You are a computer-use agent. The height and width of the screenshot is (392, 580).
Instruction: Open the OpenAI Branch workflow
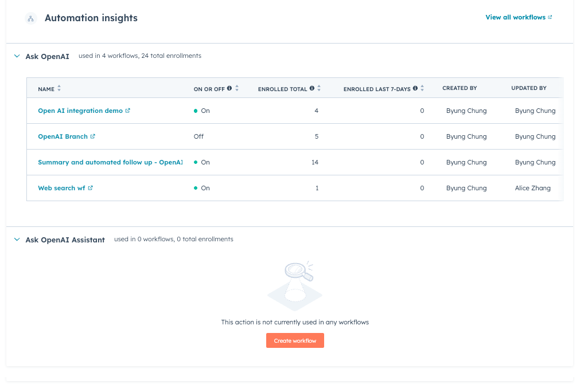63,136
